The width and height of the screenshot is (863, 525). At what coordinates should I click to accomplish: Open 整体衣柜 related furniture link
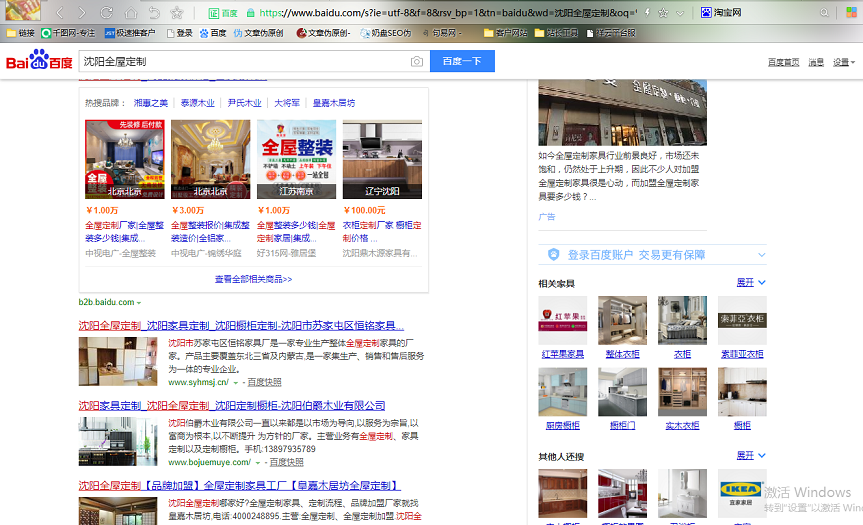tap(622, 354)
